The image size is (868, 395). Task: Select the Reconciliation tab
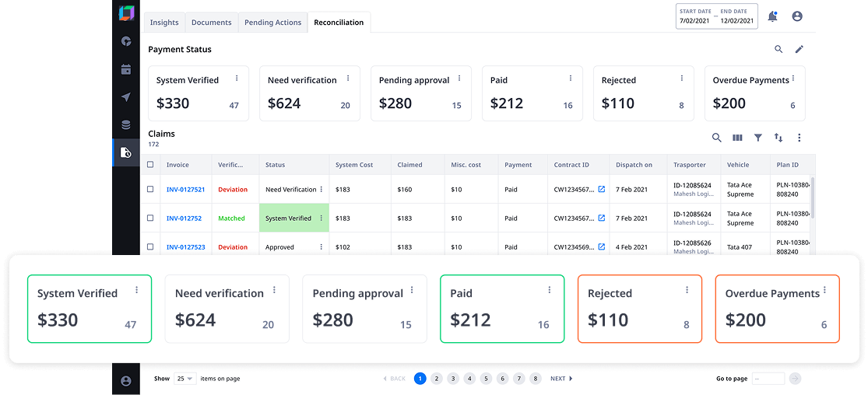coord(339,23)
